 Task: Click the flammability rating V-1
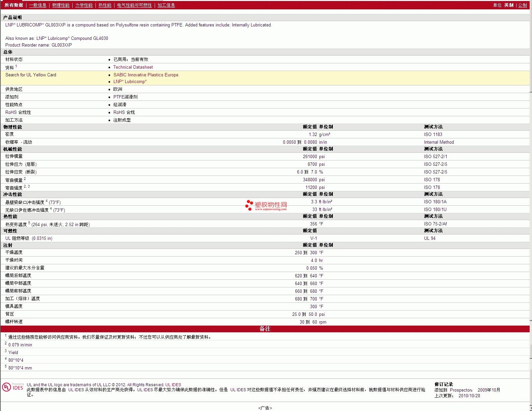pyautogui.click(x=313, y=238)
